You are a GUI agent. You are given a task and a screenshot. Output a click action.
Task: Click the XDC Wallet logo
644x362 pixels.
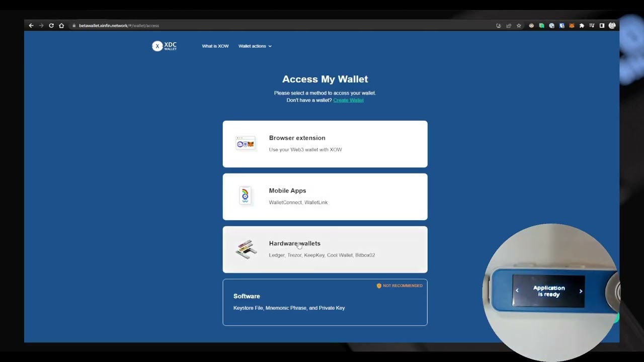[x=165, y=46]
